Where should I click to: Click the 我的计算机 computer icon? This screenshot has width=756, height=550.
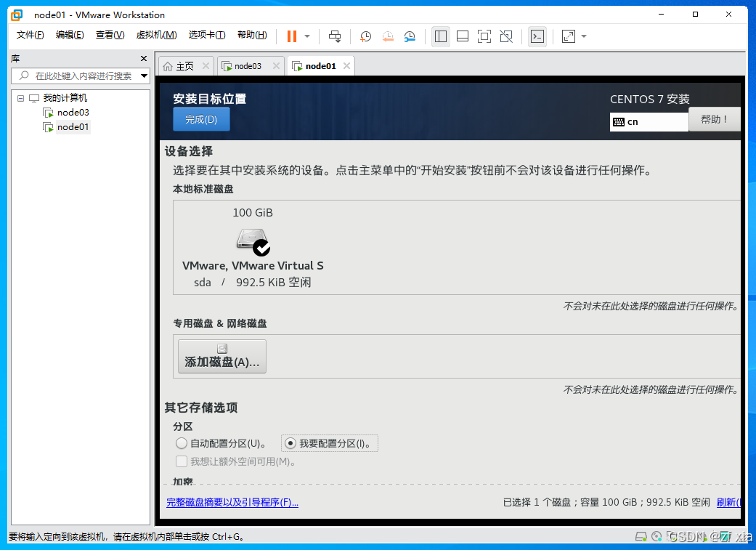(34, 98)
